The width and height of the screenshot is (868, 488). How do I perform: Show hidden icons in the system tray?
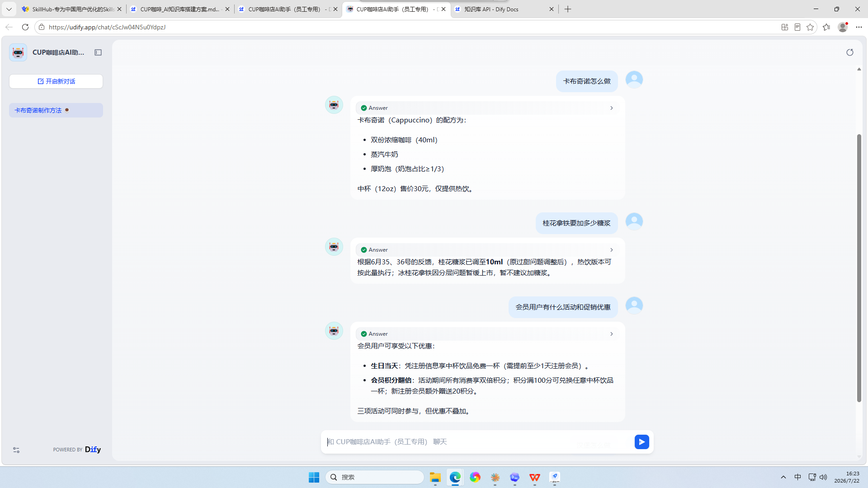(783, 477)
